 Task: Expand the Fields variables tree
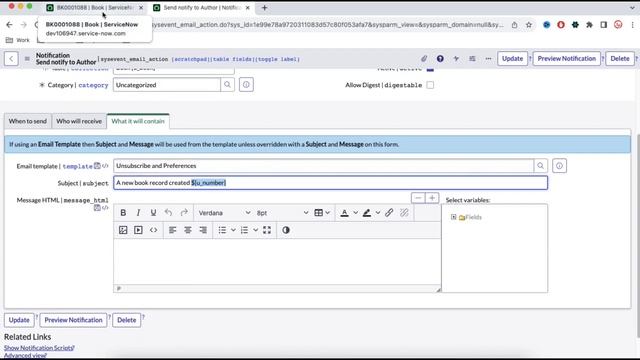[453, 217]
